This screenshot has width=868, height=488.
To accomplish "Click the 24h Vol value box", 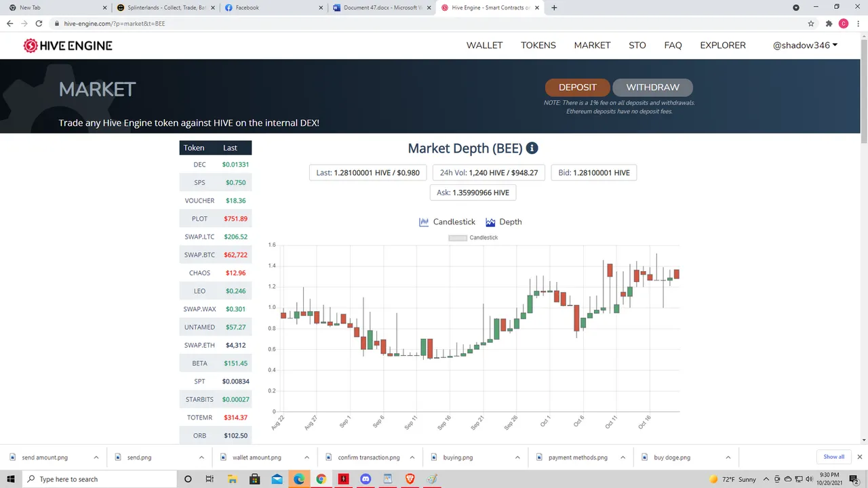I will click(x=489, y=173).
